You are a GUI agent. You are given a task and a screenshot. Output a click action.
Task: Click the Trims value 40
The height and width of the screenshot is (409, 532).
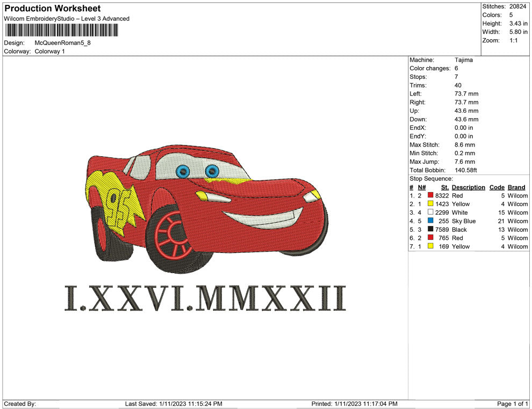458,85
